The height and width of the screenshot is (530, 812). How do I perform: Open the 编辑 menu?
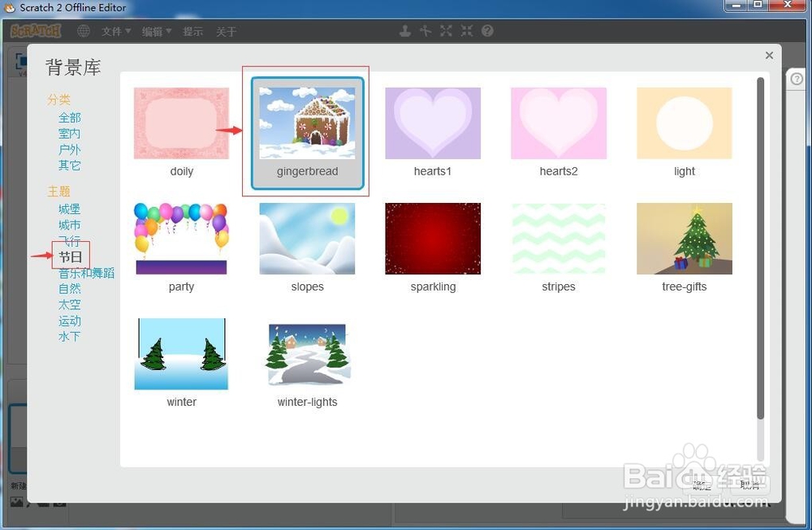[x=157, y=32]
